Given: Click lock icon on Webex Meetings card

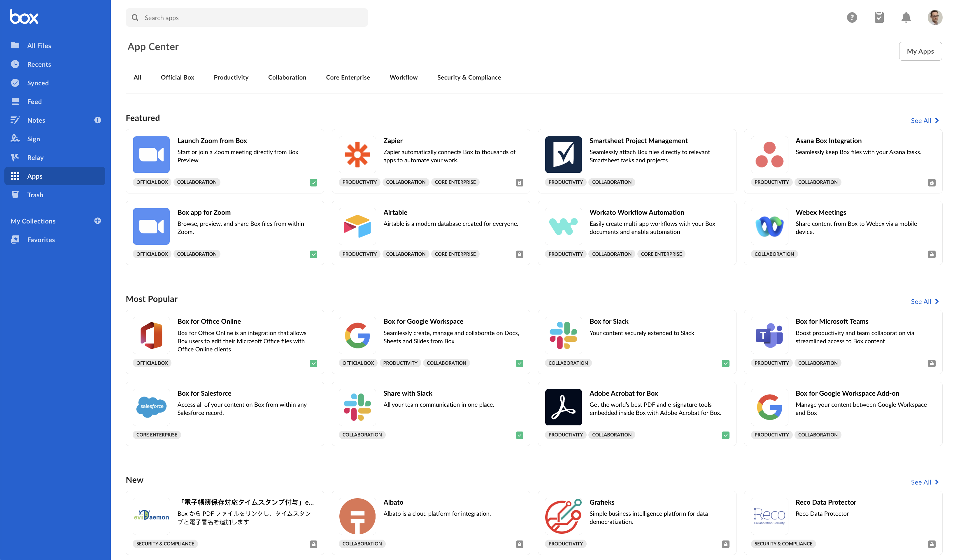Looking at the screenshot, I should coord(931,254).
